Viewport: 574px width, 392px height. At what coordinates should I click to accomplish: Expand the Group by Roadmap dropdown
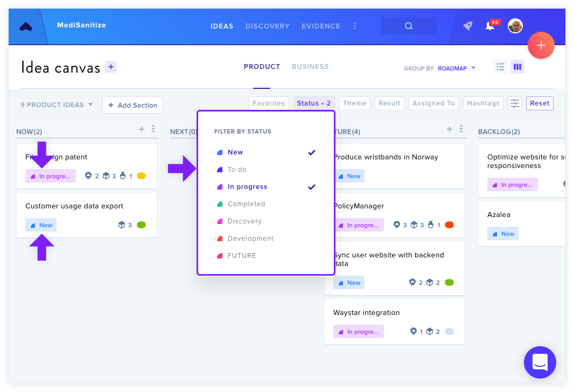tap(457, 68)
